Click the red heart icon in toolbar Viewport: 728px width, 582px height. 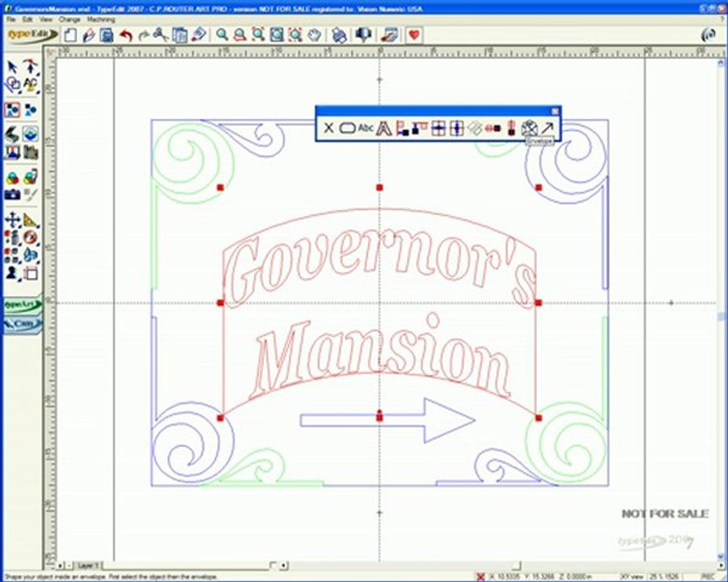414,35
